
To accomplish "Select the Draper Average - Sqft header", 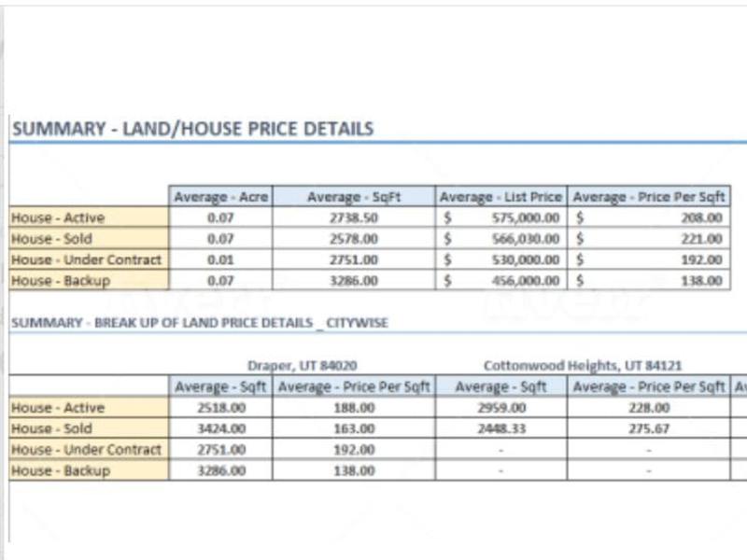I will (221, 386).
